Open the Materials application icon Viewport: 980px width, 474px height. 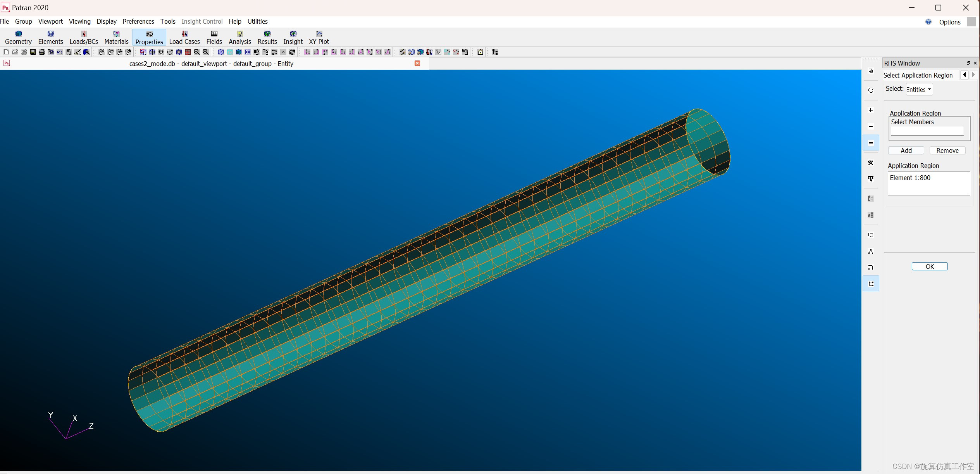(x=116, y=37)
